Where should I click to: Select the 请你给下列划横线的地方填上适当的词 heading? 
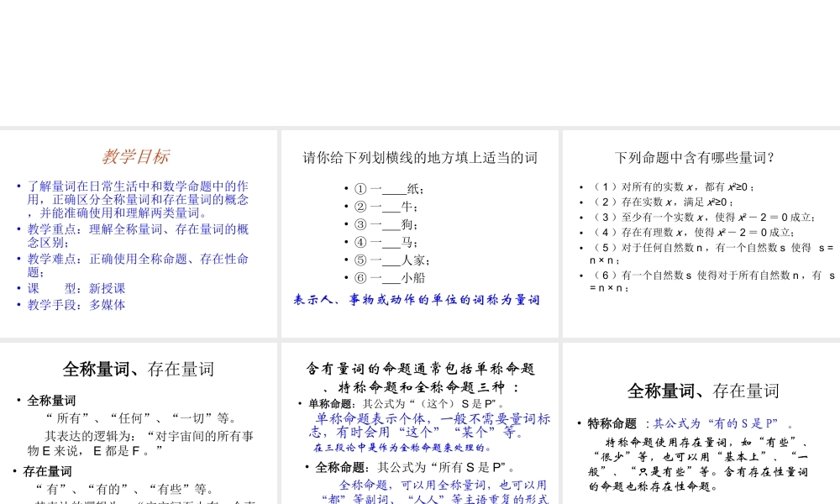coord(419,157)
